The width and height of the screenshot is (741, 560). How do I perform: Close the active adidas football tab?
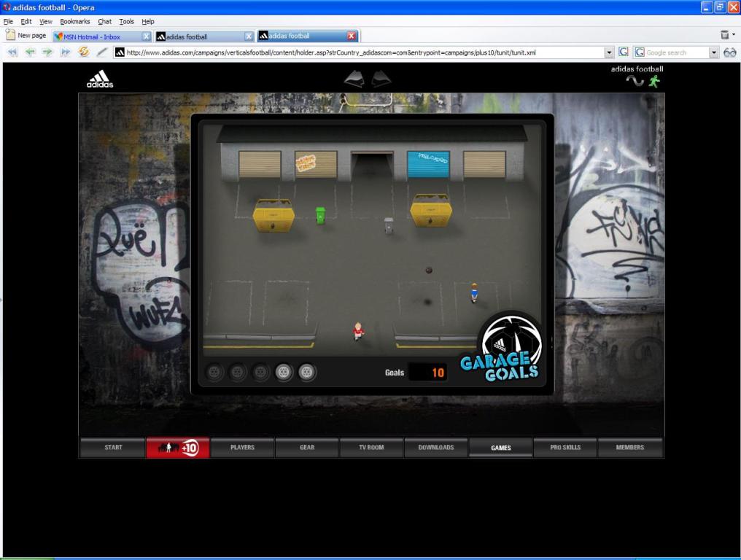point(351,36)
